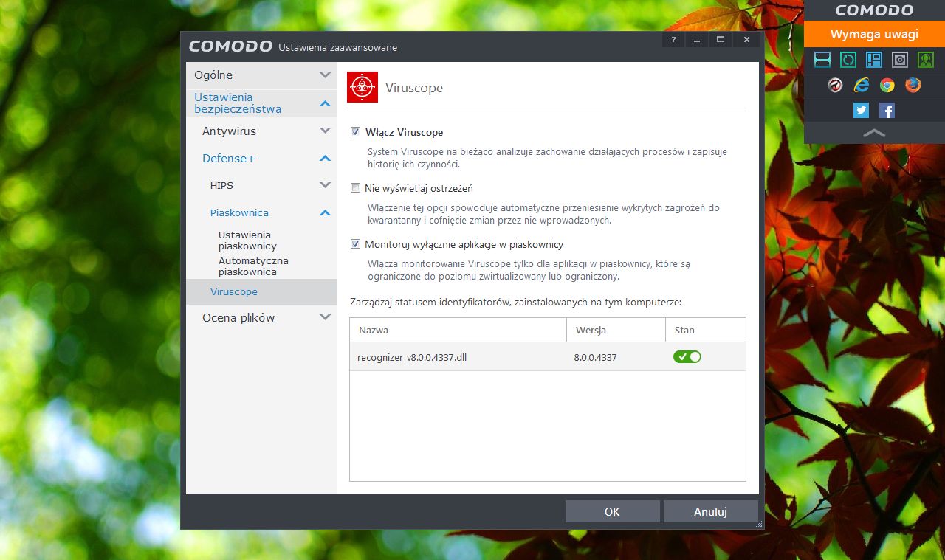Click the window resize grip corner
The width and height of the screenshot is (945, 560).
point(759,524)
